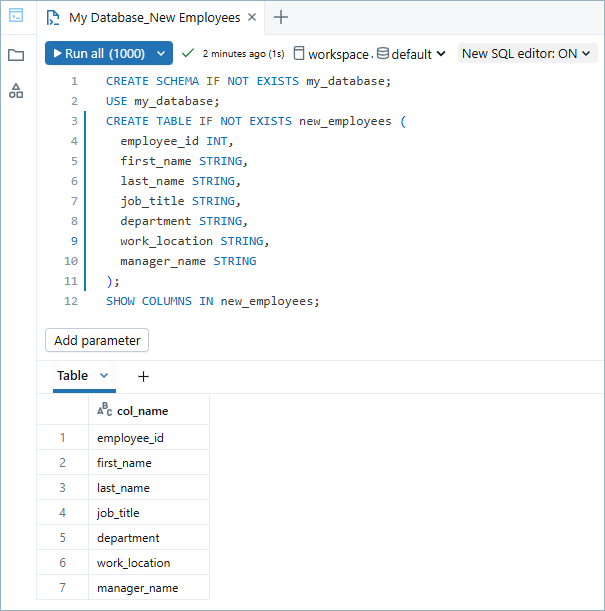Open the catalog shapes icon in sidebar
Viewport: 605px width, 611px height.
tap(16, 91)
